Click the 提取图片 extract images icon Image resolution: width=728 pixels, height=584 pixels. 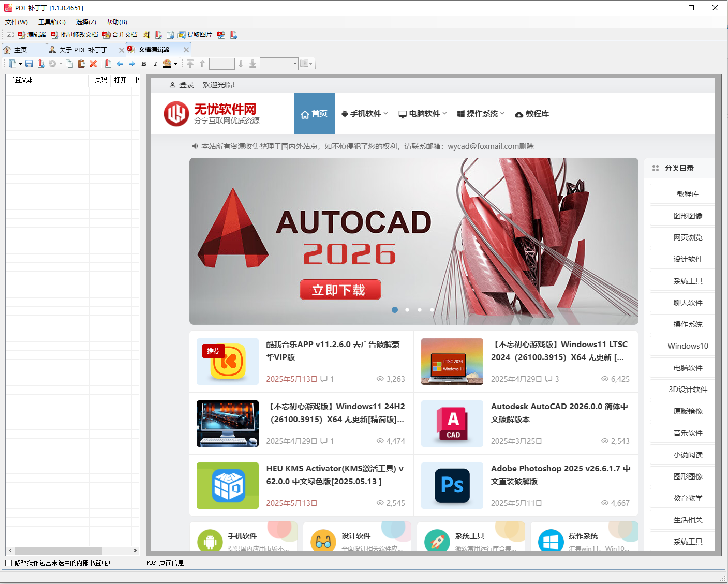193,35
